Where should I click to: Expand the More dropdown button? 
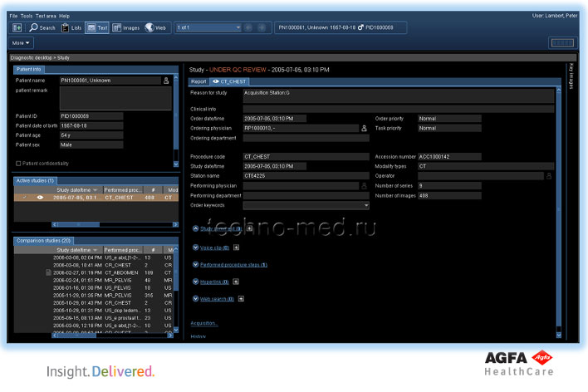tap(22, 42)
